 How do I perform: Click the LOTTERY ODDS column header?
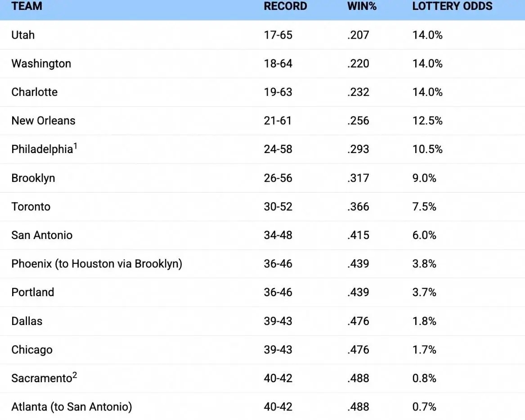pos(452,6)
